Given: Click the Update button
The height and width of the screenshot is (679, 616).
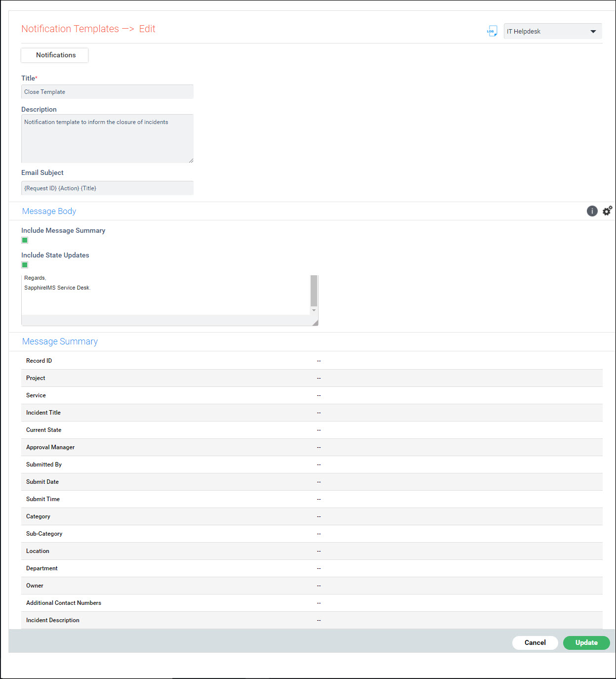Looking at the screenshot, I should point(586,642).
